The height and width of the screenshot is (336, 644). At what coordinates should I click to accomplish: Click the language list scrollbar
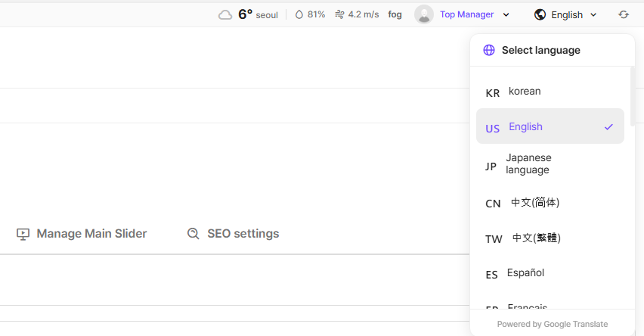coord(632,98)
